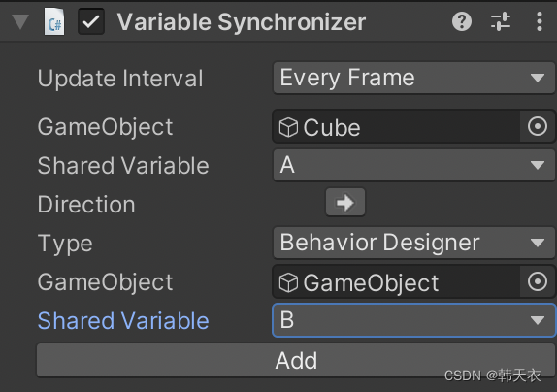Open object picker for Cube field

click(538, 126)
